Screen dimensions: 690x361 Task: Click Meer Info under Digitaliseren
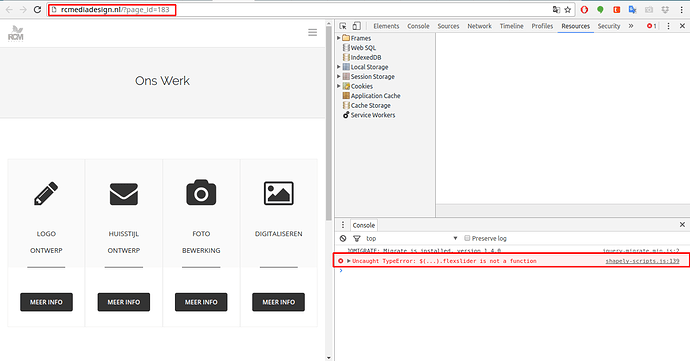point(279,302)
